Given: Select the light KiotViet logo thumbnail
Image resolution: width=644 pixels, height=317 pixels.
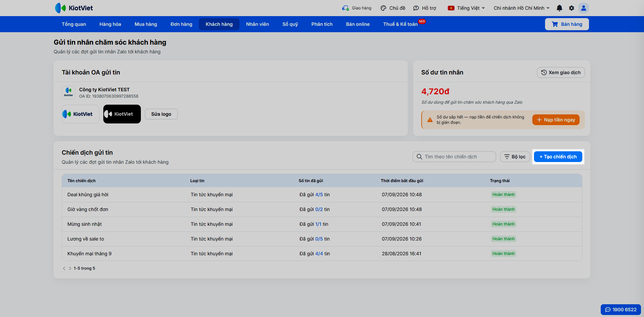Looking at the screenshot, I should [80, 114].
